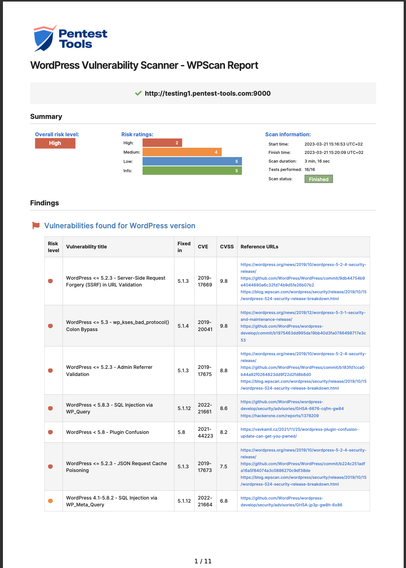406x568 pixels.
Task: Click the red risk dot for Plugin Confusion row
Action: pos(50,432)
